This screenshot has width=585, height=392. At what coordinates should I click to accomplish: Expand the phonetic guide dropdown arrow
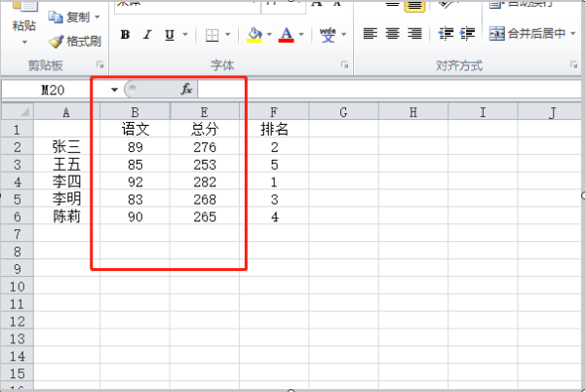pyautogui.click(x=343, y=35)
